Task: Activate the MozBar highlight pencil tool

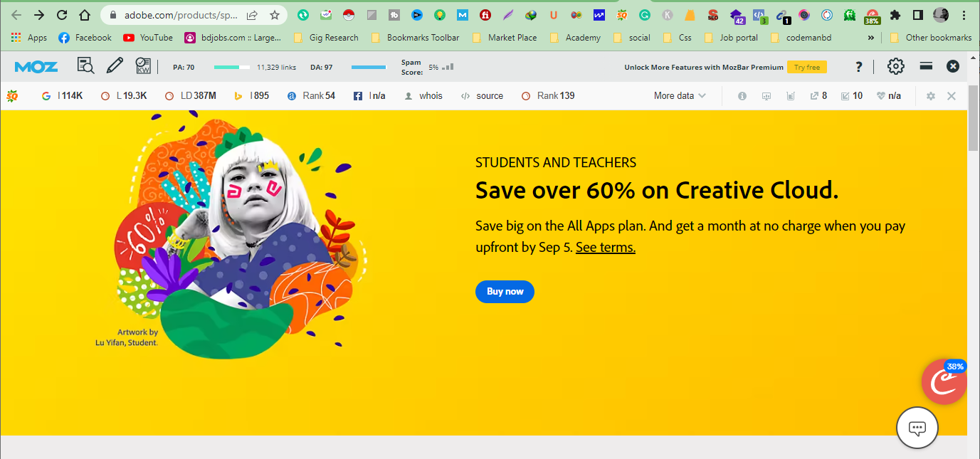Action: (x=115, y=65)
